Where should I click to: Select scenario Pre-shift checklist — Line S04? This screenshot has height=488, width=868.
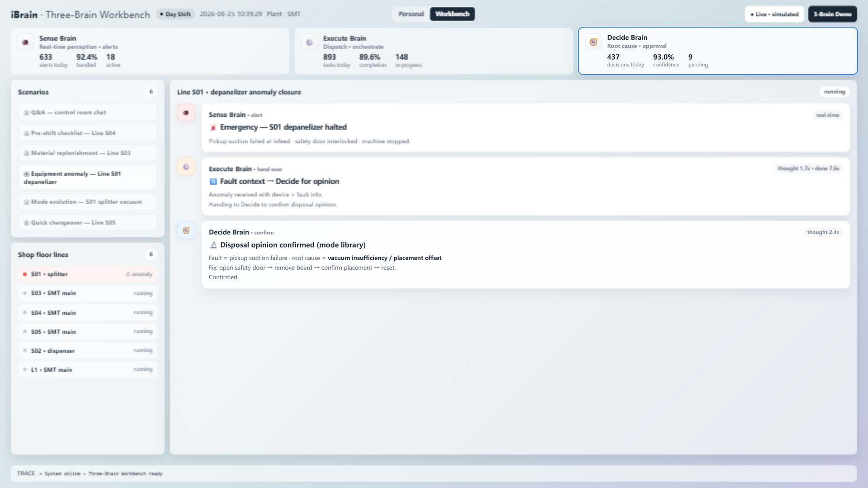tap(87, 133)
